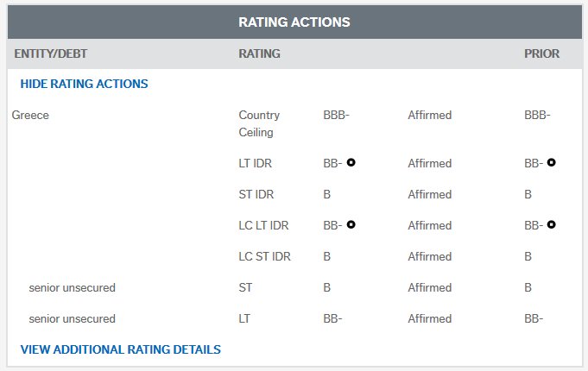588x371 pixels.
Task: Click the Country Ceiling rating type
Action: click(x=256, y=123)
